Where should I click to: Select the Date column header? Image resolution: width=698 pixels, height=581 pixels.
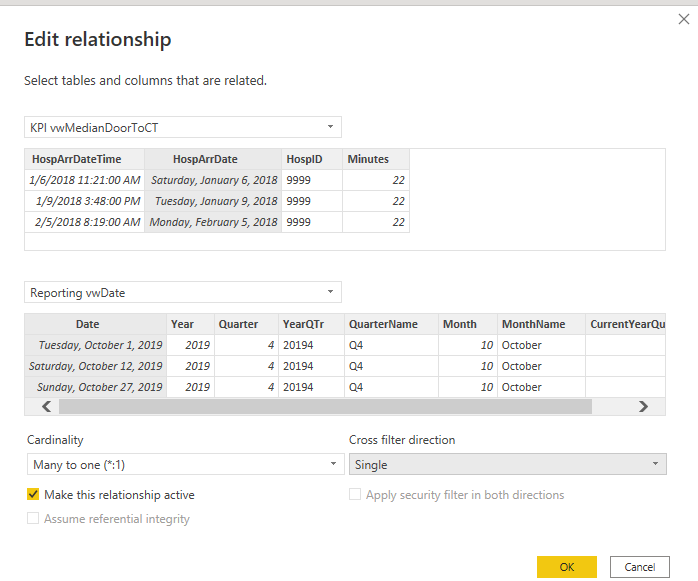96,324
